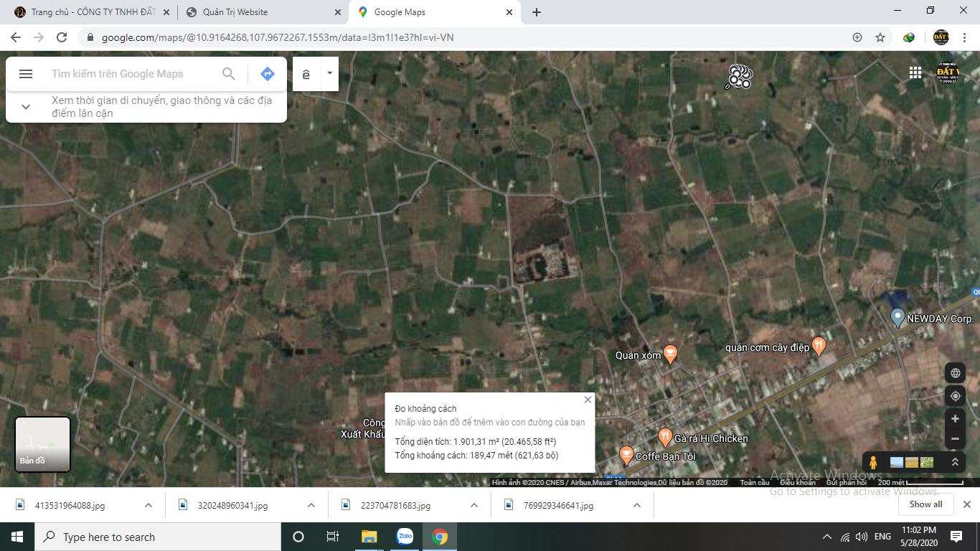Open the volume control in the tray
The width and height of the screenshot is (980, 551).
862,537
